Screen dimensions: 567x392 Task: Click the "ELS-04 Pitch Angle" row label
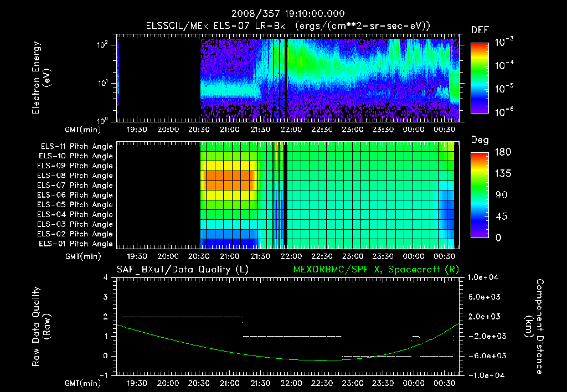(75, 215)
